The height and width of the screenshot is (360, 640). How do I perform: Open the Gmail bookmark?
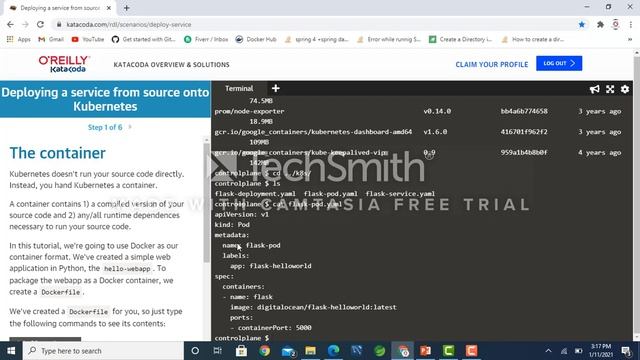click(x=51, y=39)
